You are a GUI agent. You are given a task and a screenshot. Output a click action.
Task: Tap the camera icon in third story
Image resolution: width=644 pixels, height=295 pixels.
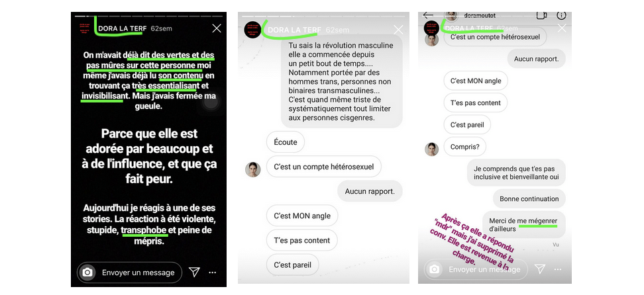(434, 269)
